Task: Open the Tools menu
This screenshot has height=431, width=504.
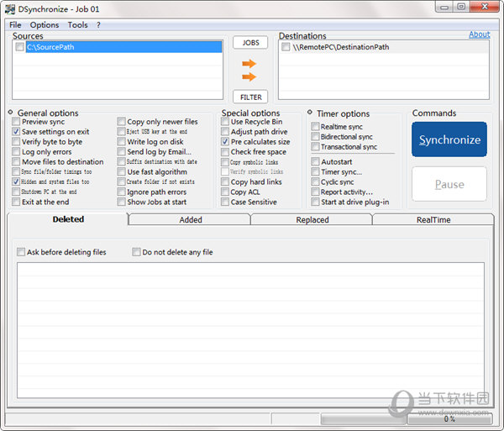Action: pyautogui.click(x=77, y=24)
